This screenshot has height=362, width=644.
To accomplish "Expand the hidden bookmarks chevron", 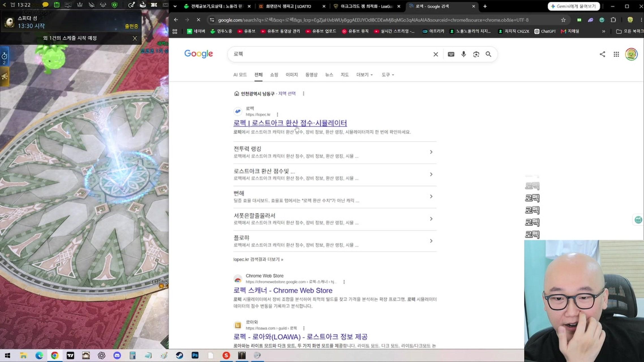I will (604, 31).
